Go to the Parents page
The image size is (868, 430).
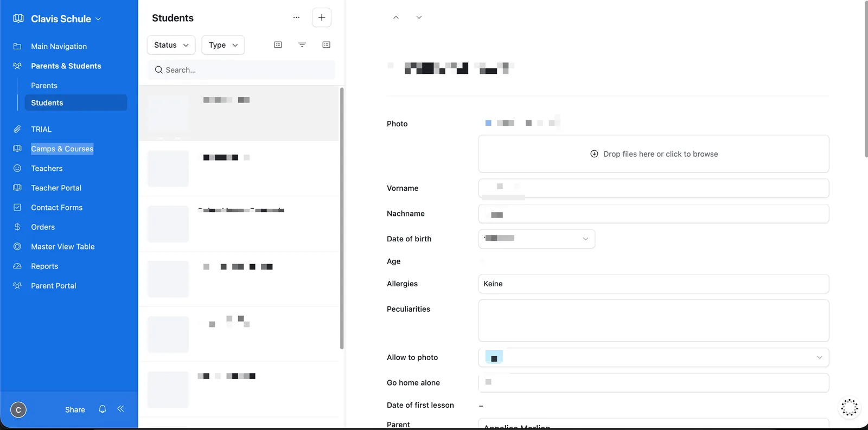[44, 86]
